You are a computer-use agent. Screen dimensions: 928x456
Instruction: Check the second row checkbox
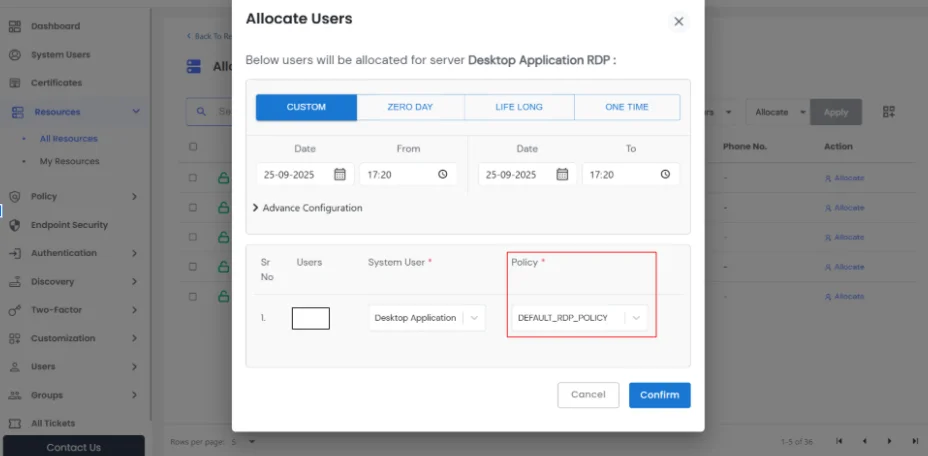coord(193,207)
